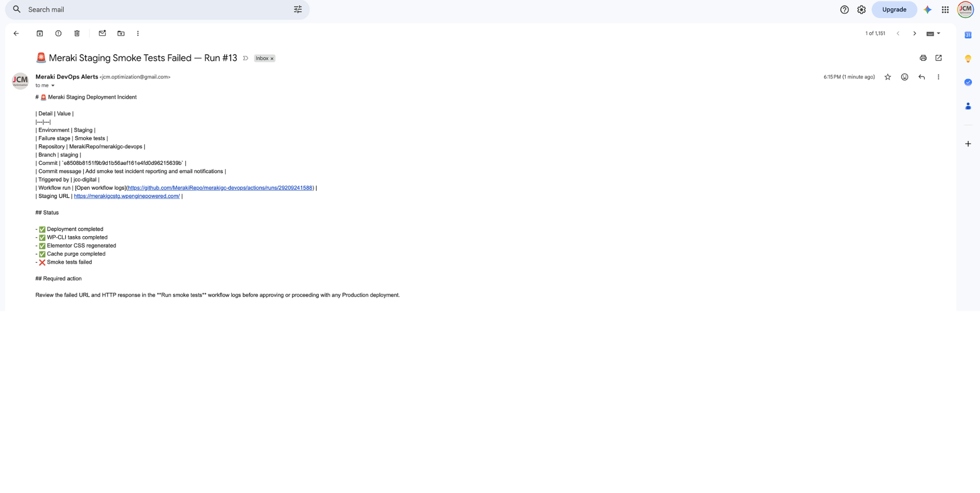The width and height of the screenshot is (980, 493).
Task: Archive this conversation
Action: click(39, 34)
